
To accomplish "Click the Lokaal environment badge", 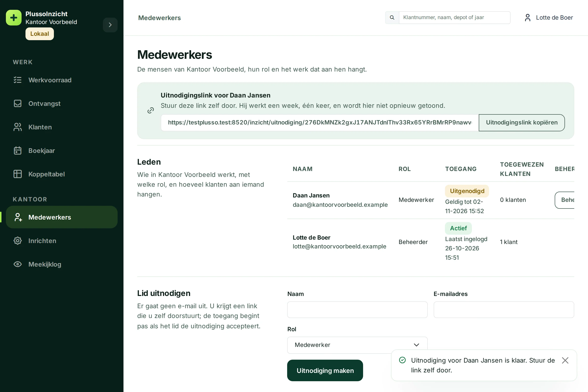I will [39, 34].
